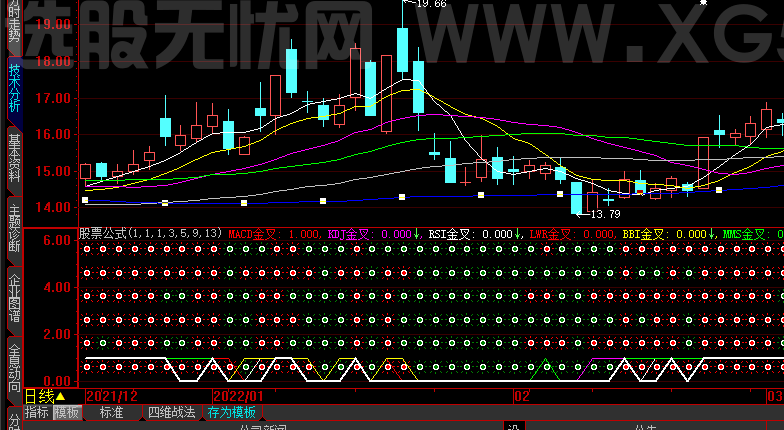This screenshot has height=430, width=784.
Task: Click the 13.79 low price marker
Action: pyautogui.click(x=606, y=214)
